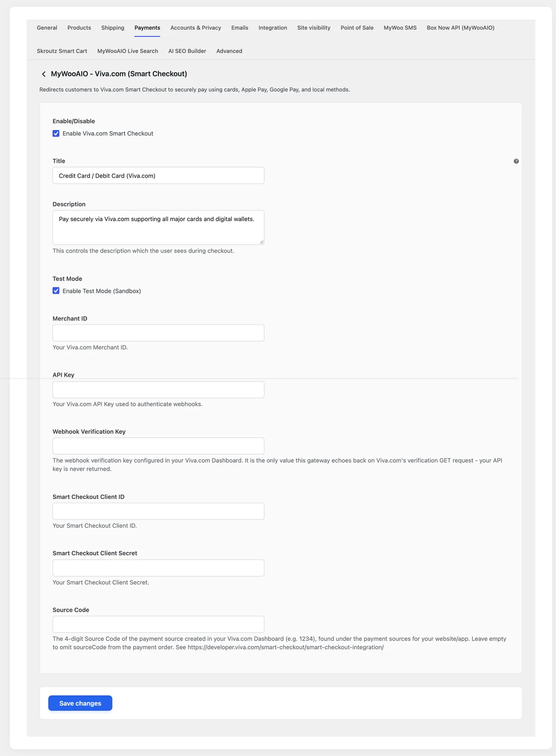Viewport: 556px width, 756px height.
Task: Select the Smart Checkout Client ID field
Action: pyautogui.click(x=158, y=511)
